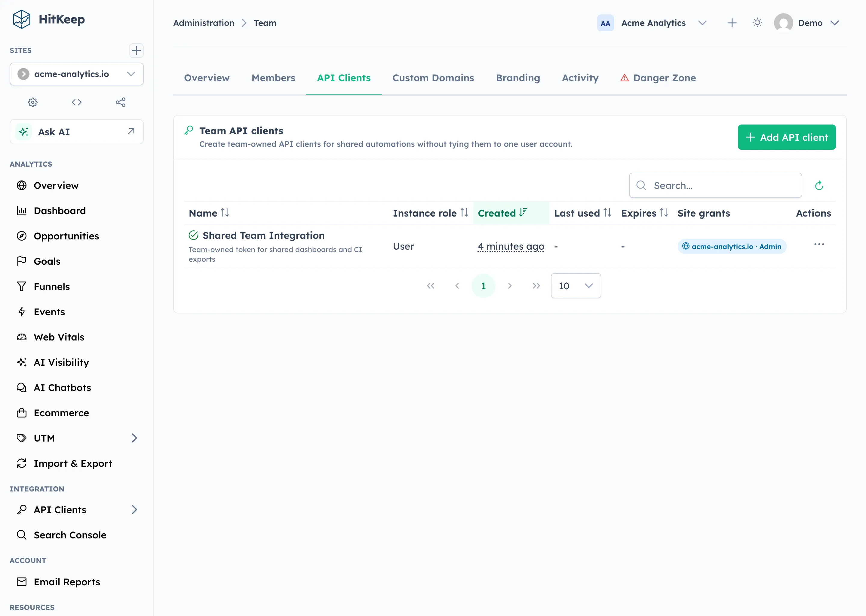Open Search Console integration
The image size is (866, 616).
(x=77, y=535)
